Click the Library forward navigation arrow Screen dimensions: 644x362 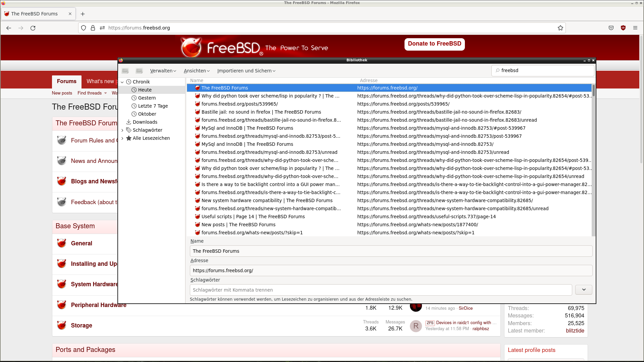click(x=139, y=71)
